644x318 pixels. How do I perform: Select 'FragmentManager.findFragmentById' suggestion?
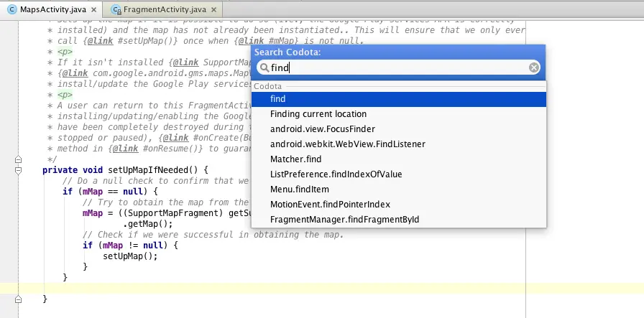[x=398, y=220]
